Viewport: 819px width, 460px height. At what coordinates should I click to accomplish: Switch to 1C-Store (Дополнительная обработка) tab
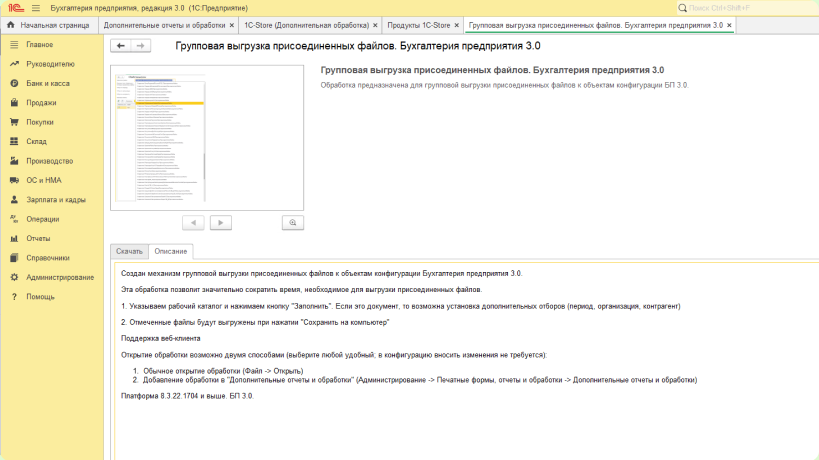click(x=307, y=25)
